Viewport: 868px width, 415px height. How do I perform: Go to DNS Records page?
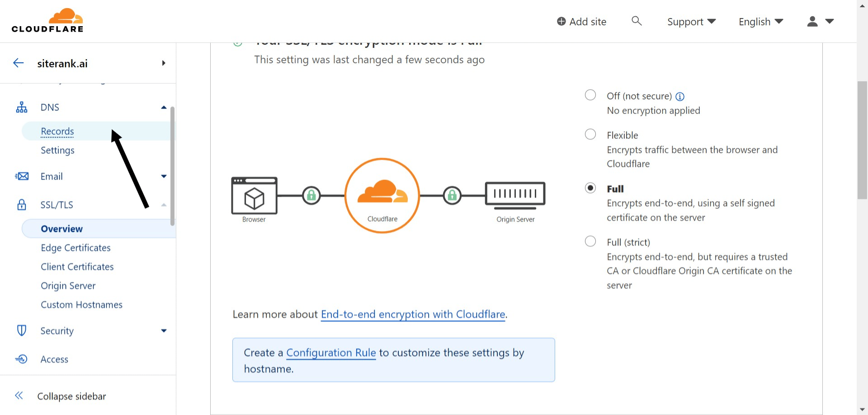pyautogui.click(x=57, y=131)
